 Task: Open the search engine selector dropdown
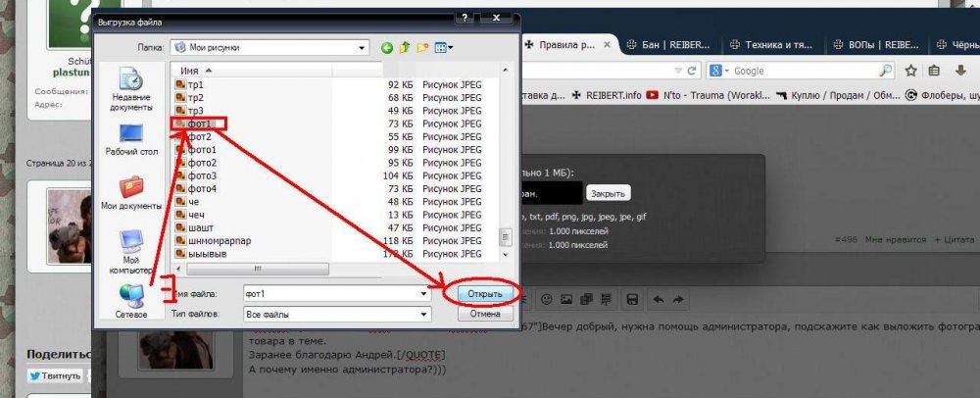[x=720, y=71]
